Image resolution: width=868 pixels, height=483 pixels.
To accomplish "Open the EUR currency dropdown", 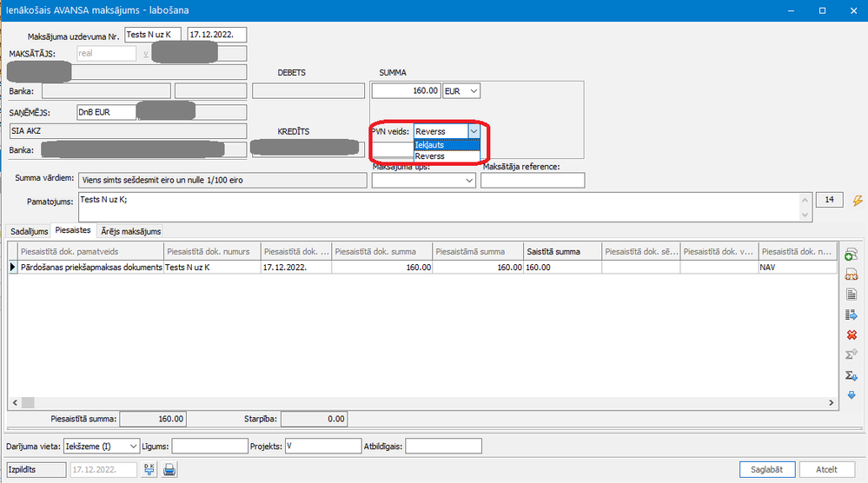I will [474, 90].
